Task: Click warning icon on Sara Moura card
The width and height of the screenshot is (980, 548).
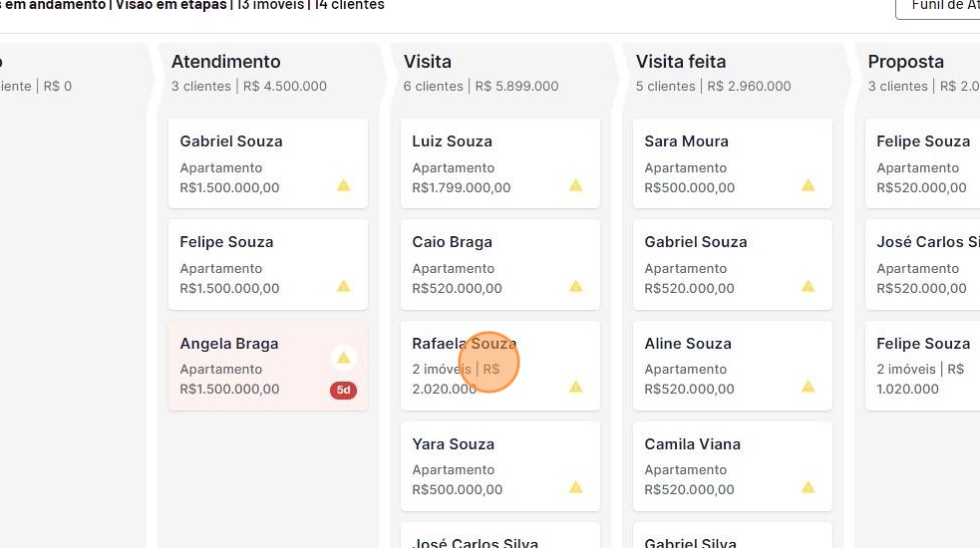Action: pyautogui.click(x=809, y=185)
